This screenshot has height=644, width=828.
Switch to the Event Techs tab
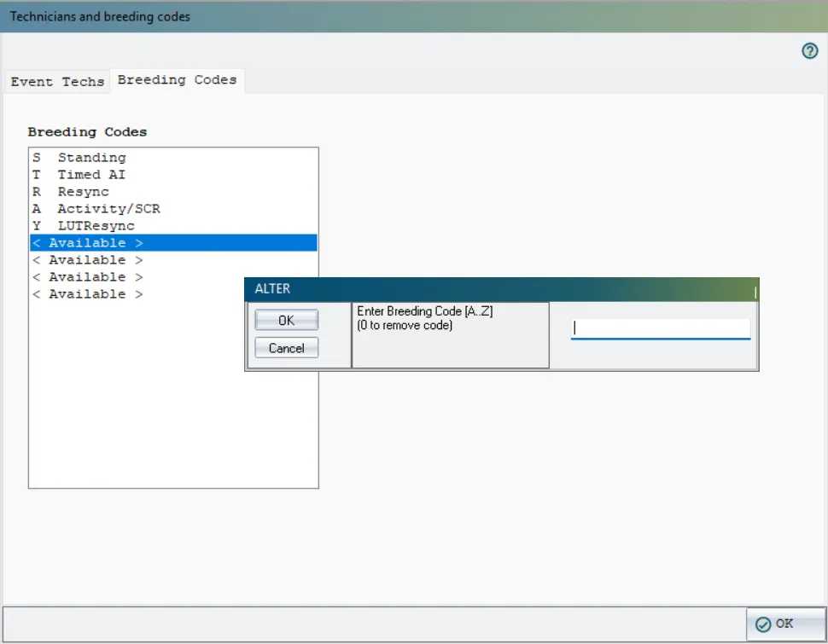(57, 82)
